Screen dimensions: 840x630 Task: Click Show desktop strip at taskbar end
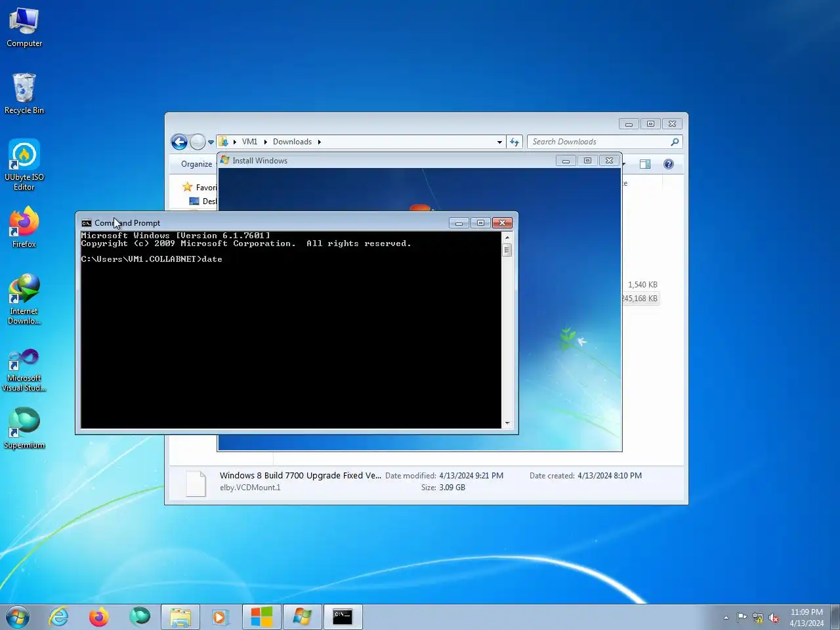click(x=835, y=617)
